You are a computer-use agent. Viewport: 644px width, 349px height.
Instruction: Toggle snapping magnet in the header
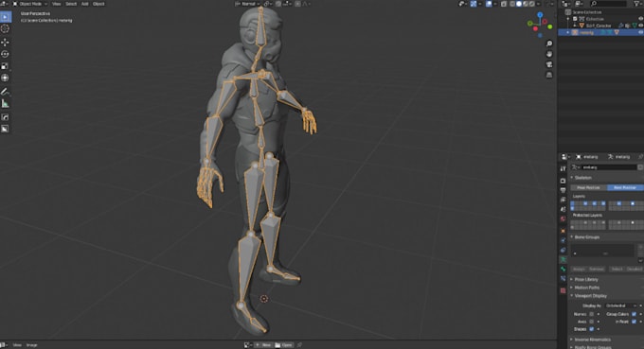coord(278,4)
